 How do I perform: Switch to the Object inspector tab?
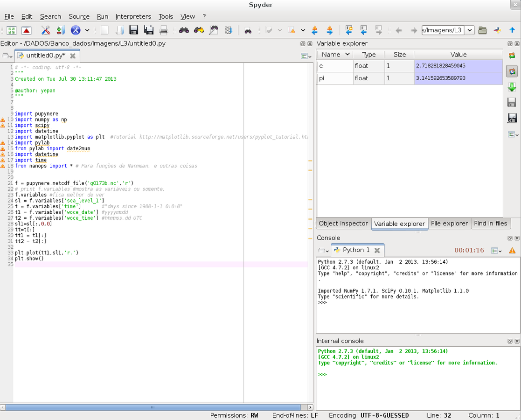[343, 224]
